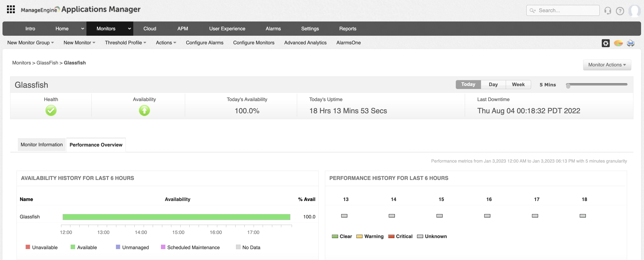
Task: Click the dark aperture screenshot icon
Action: click(x=606, y=43)
